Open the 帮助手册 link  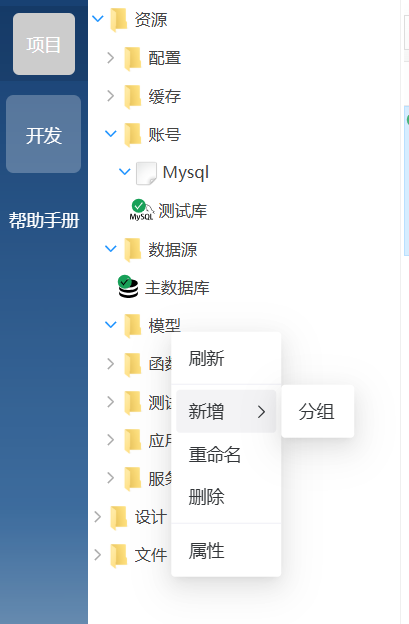(x=44, y=220)
